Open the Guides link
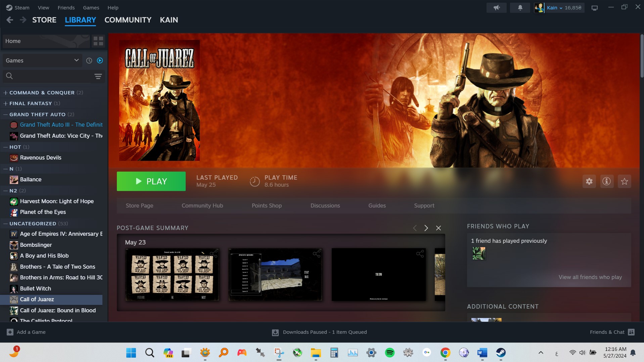This screenshot has height=362, width=644. tap(377, 206)
